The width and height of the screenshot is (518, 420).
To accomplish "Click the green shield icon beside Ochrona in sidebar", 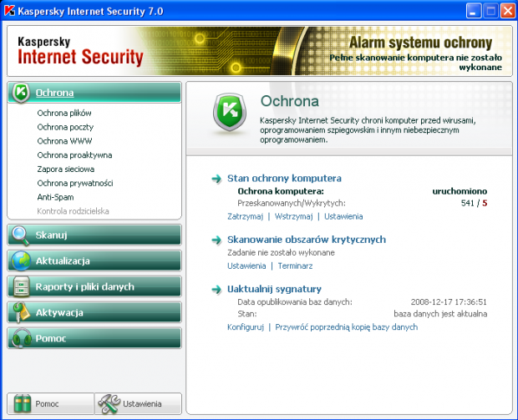I will 21,92.
